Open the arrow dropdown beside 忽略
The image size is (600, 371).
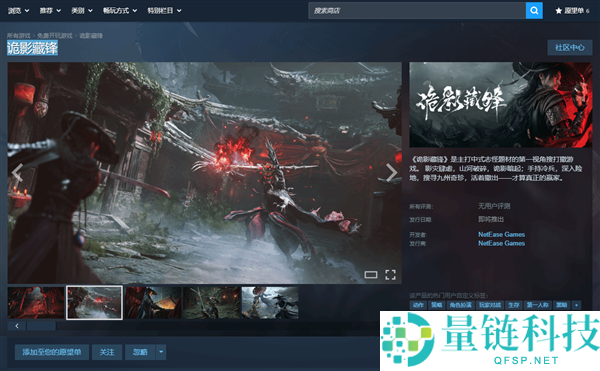click(x=161, y=352)
